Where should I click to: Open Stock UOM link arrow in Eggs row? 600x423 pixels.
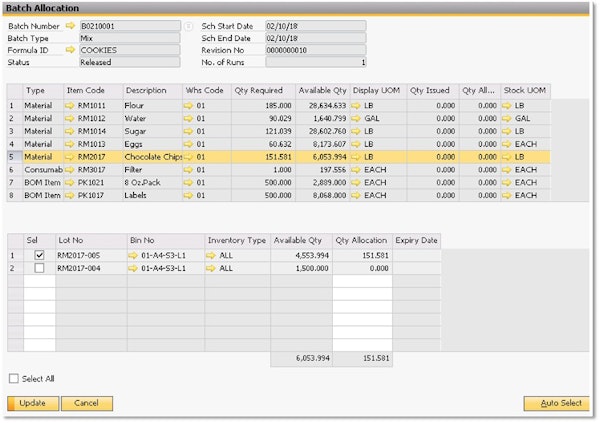[x=507, y=144]
